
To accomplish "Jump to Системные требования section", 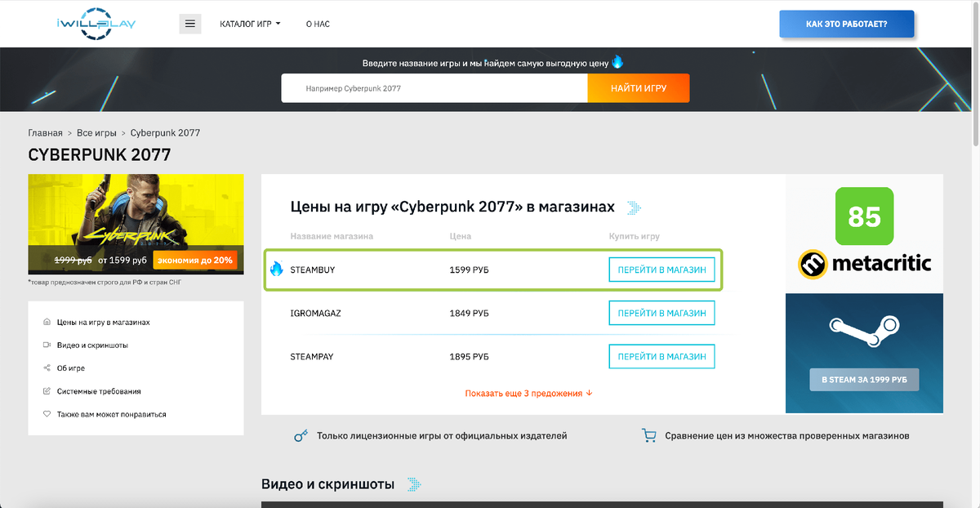I will pos(99,391).
